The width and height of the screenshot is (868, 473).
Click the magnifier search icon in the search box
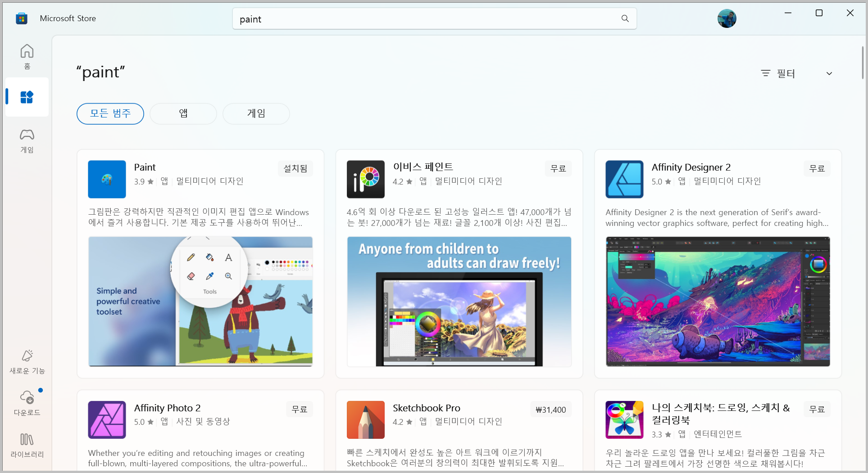coord(625,18)
